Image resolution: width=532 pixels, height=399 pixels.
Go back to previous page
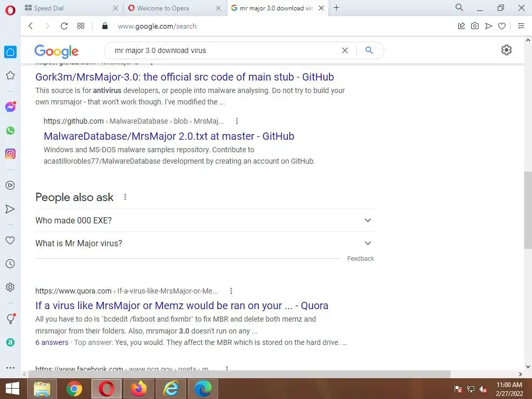pyautogui.click(x=31, y=26)
